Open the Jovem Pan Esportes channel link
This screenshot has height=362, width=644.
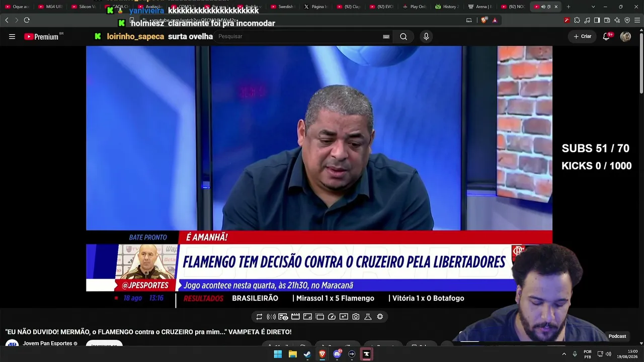[47, 343]
